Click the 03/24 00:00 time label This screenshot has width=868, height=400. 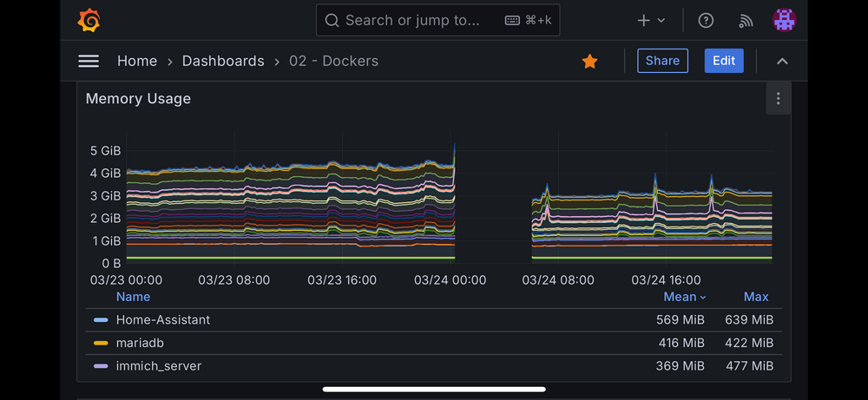450,280
